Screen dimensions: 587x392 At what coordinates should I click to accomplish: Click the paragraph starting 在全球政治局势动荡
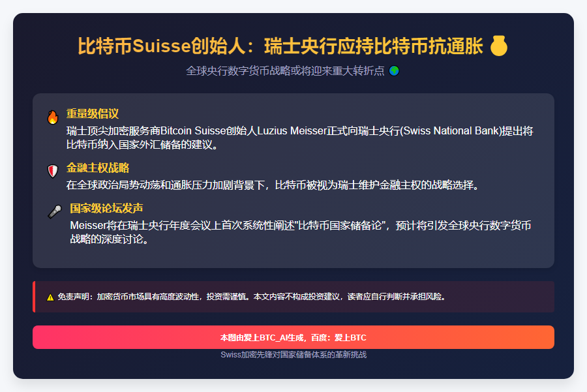tap(273, 185)
